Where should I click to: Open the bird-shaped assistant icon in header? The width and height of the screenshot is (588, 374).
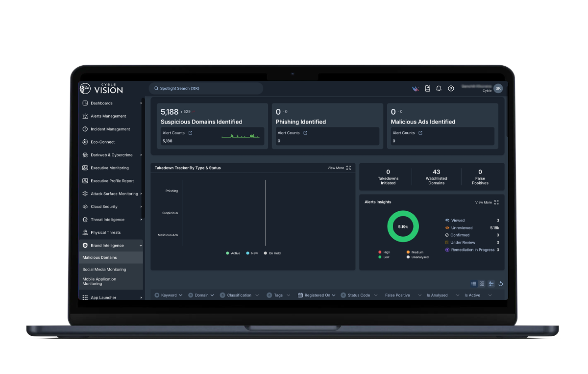click(416, 89)
